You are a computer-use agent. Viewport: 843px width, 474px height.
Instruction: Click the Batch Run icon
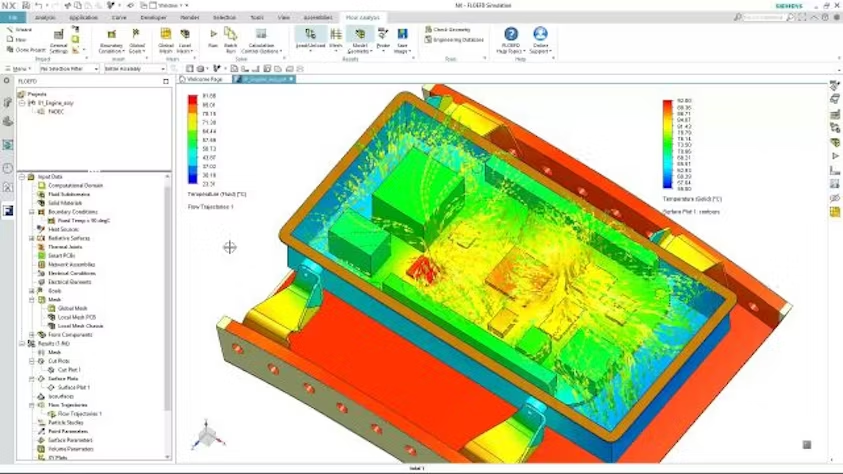(231, 39)
